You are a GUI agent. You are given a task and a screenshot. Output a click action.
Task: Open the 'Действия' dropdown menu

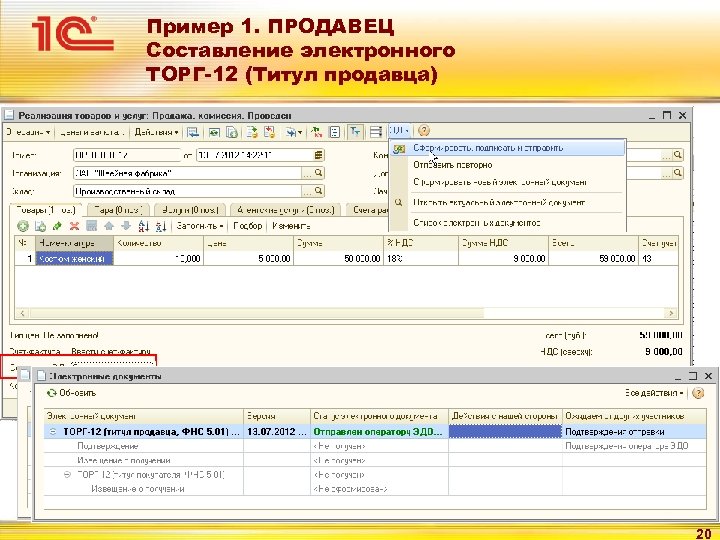click(157, 132)
